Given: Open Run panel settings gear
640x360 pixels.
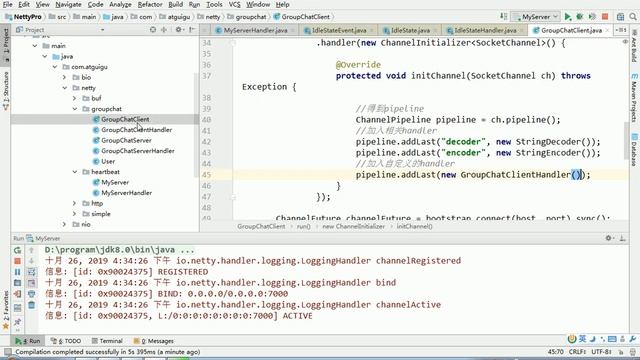Looking at the screenshot, I should pos(609,238).
